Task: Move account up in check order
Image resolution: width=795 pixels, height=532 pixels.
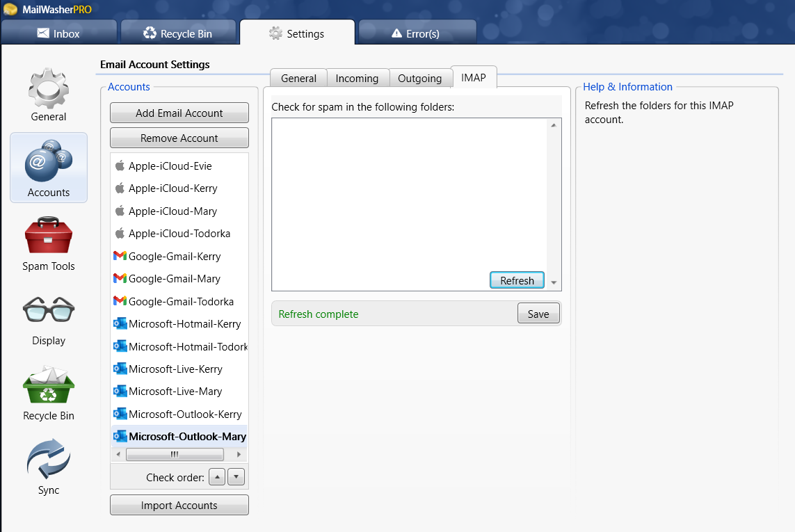Action: [x=217, y=477]
